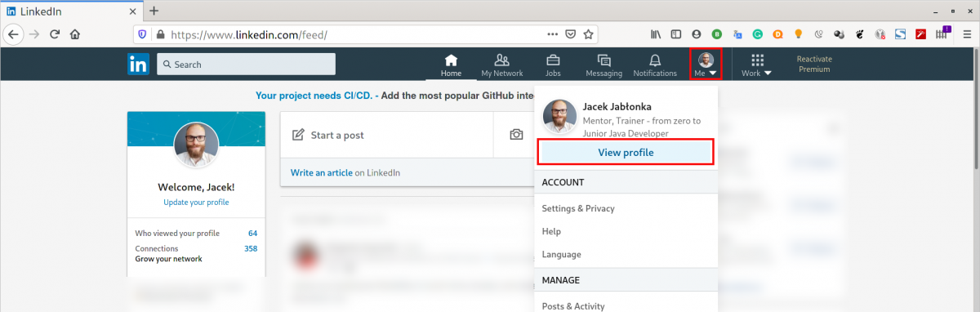
Task: Click the Grammarly extension icon
Action: pyautogui.click(x=757, y=35)
